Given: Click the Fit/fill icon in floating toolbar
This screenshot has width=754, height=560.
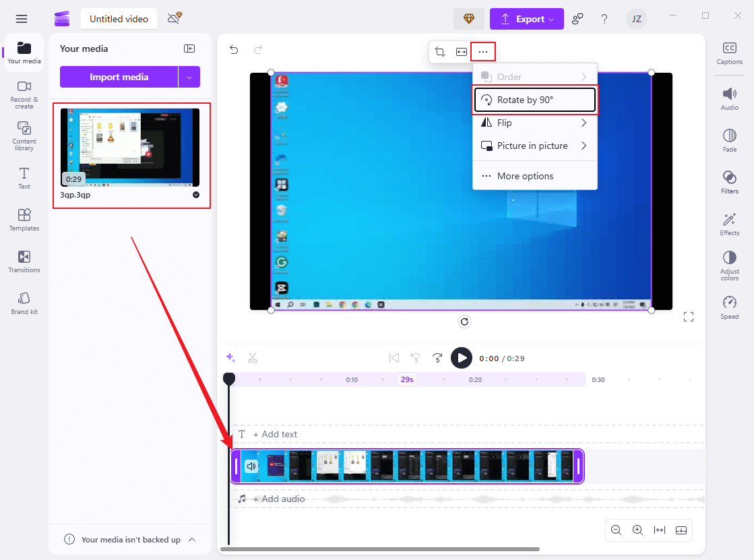Looking at the screenshot, I should [461, 51].
